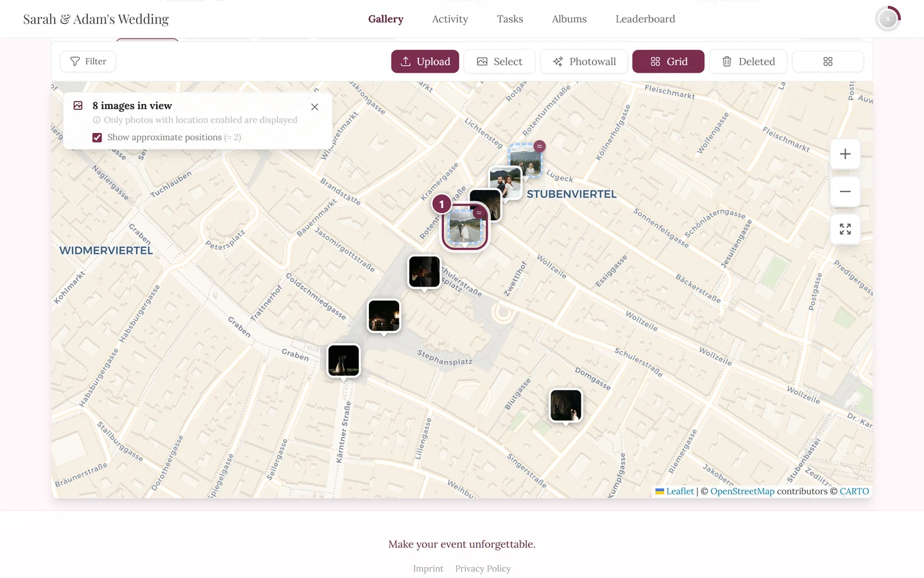
Task: Open the Privacy Policy link
Action: [483, 569]
